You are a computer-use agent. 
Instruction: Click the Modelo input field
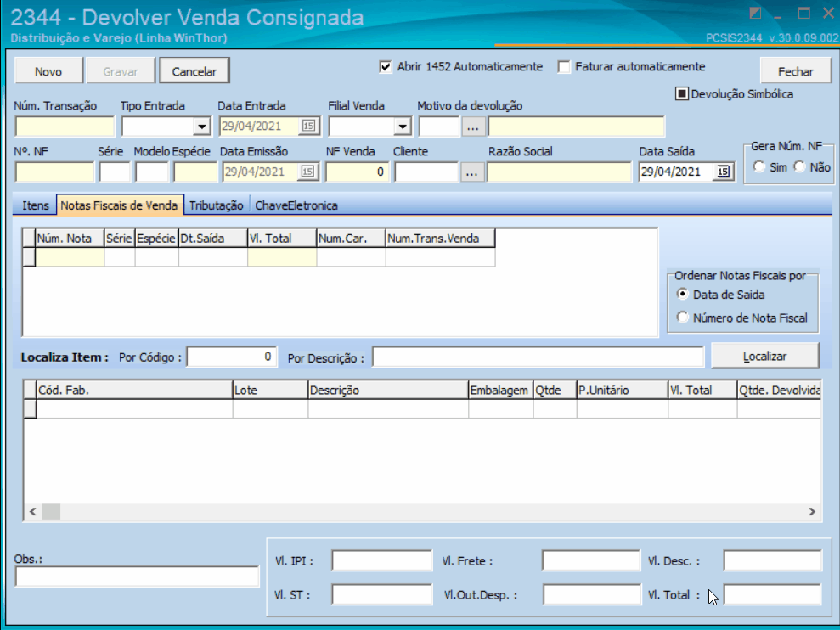coord(152,172)
